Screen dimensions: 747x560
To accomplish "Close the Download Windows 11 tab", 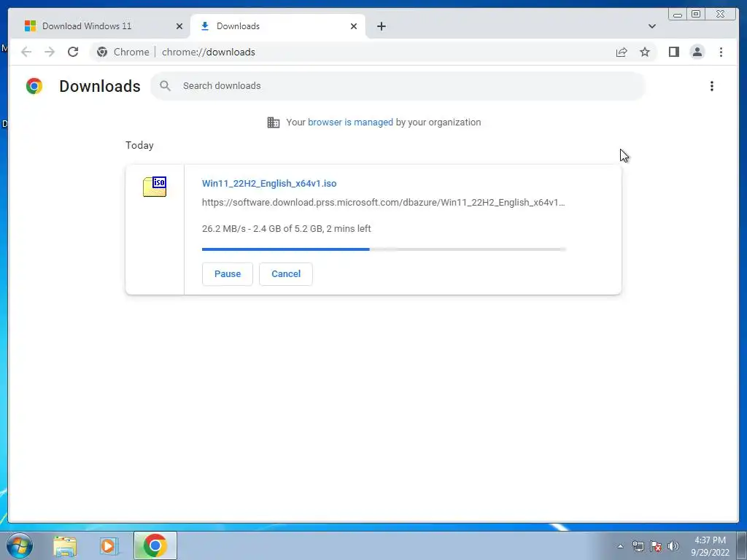I will [179, 26].
